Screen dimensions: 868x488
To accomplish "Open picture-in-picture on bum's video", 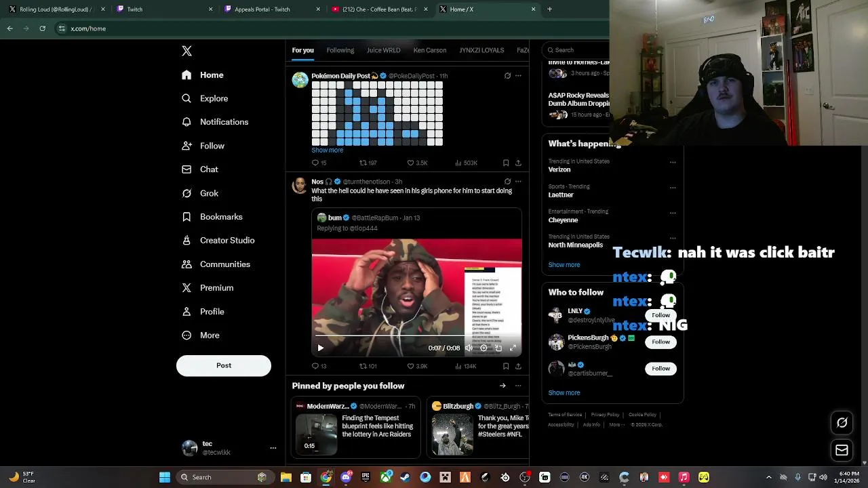I will tap(498, 348).
